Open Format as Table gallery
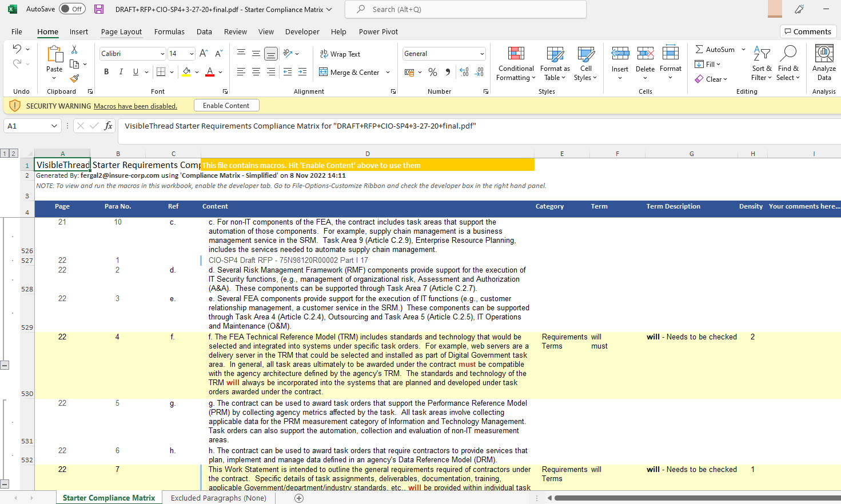This screenshot has height=504, width=841. click(x=555, y=63)
